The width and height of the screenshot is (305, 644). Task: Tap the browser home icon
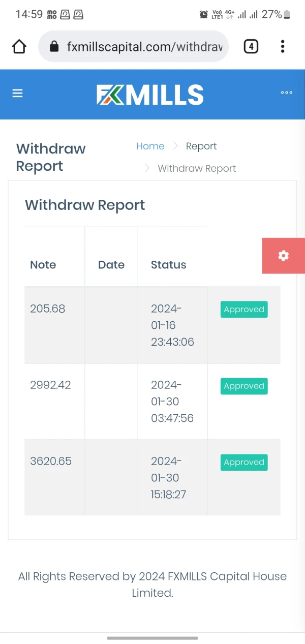[19, 47]
